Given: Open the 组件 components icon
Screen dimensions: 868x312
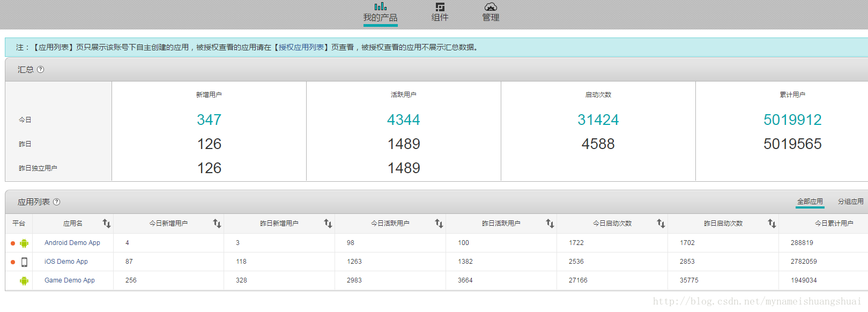Looking at the screenshot, I should click(440, 7).
